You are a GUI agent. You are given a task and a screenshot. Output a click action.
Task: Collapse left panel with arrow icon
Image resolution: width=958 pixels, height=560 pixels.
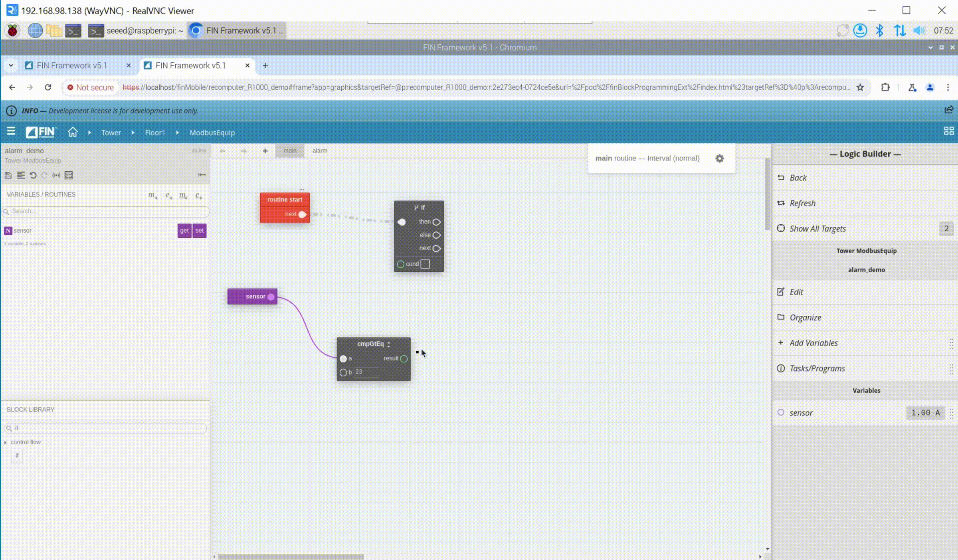[x=202, y=175]
